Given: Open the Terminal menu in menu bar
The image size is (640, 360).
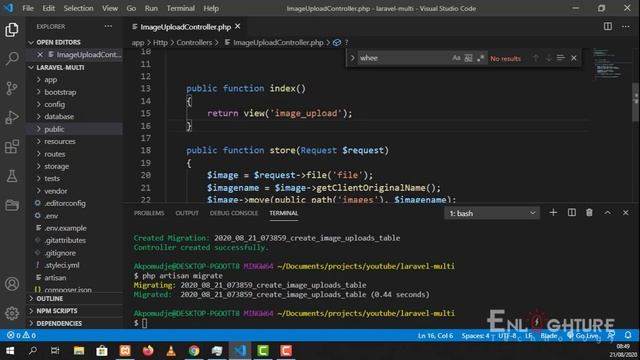Looking at the screenshot, I should 180,8.
